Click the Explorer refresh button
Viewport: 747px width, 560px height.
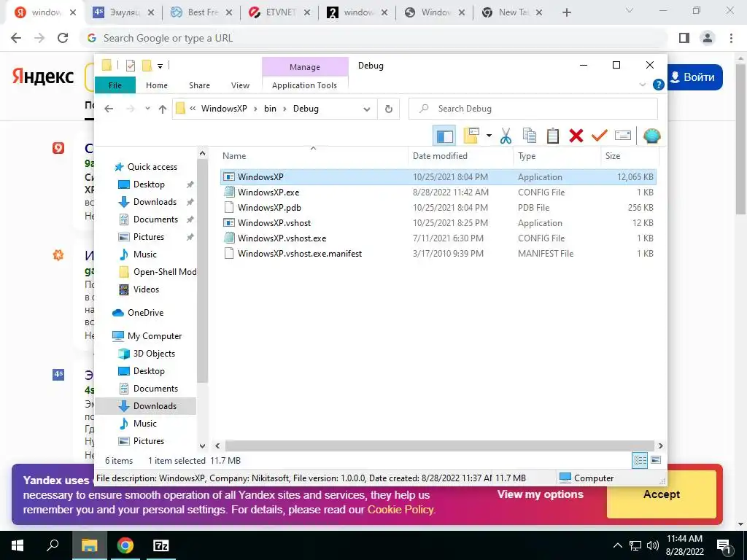(x=389, y=109)
